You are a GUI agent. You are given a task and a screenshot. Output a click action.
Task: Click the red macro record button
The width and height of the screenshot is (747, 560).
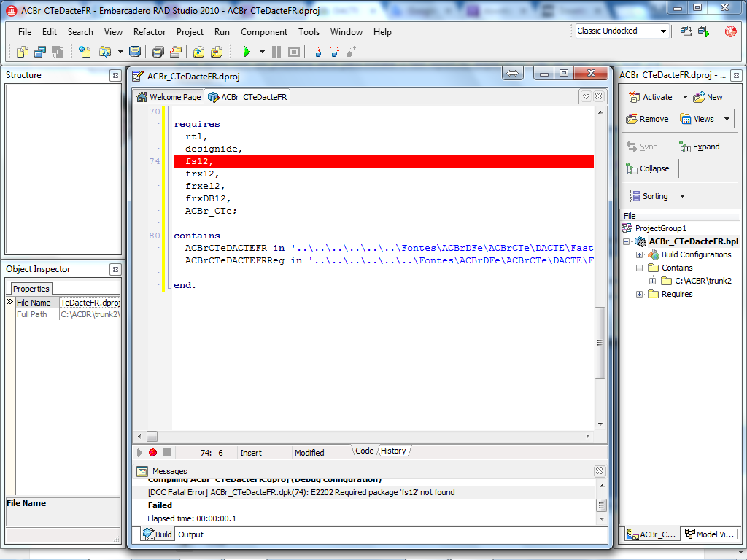tap(153, 452)
